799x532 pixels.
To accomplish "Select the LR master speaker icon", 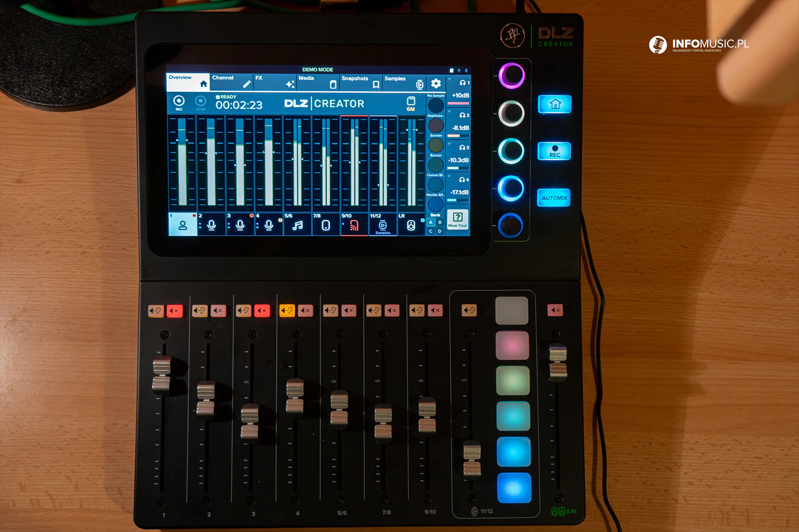I will click(411, 225).
